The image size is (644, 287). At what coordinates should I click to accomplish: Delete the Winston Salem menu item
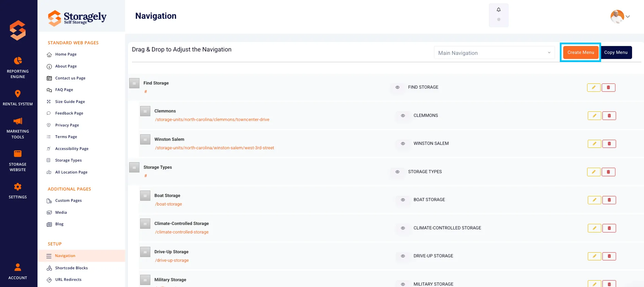pyautogui.click(x=609, y=144)
